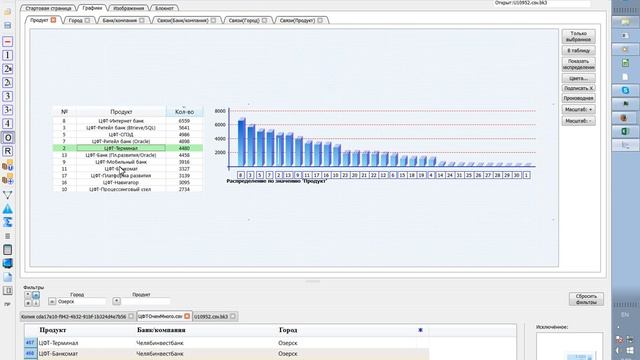Screen dimensions: 640x360
Task: Toggle the checkbox on the Банк/компания tab
Action: pos(142,20)
